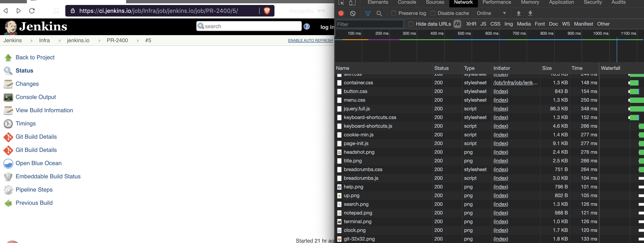Toggle the network filter funnel icon
Screen dimensions: 644x243
tap(367, 13)
